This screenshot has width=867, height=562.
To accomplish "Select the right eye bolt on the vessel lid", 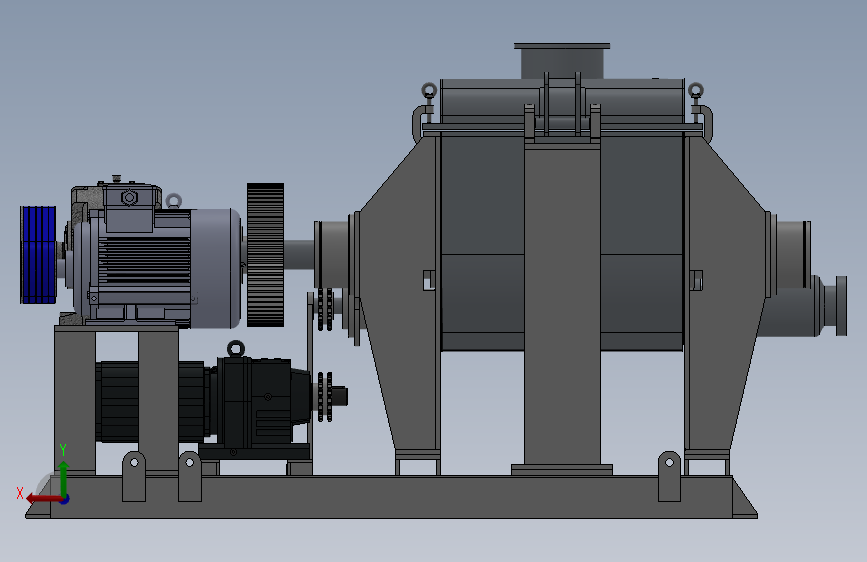I will (696, 90).
